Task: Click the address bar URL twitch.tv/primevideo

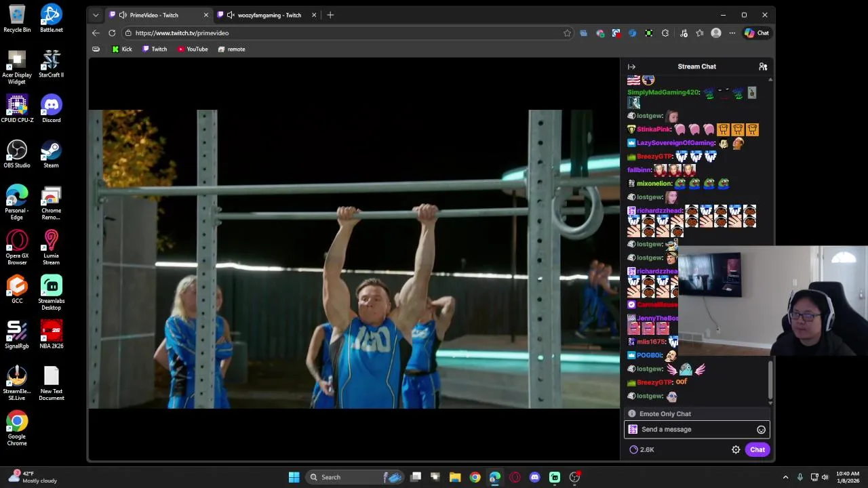Action: click(182, 33)
